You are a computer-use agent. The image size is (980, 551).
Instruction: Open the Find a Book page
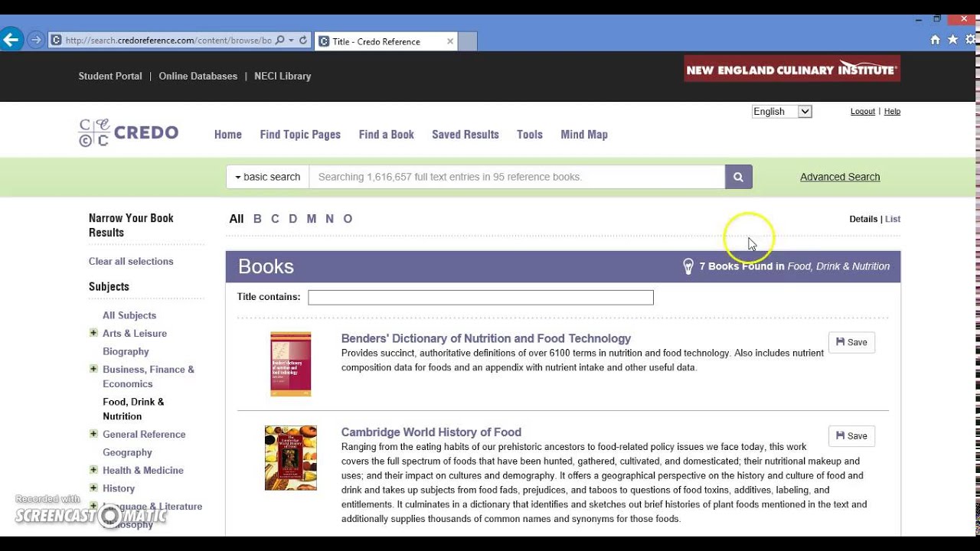tap(387, 135)
